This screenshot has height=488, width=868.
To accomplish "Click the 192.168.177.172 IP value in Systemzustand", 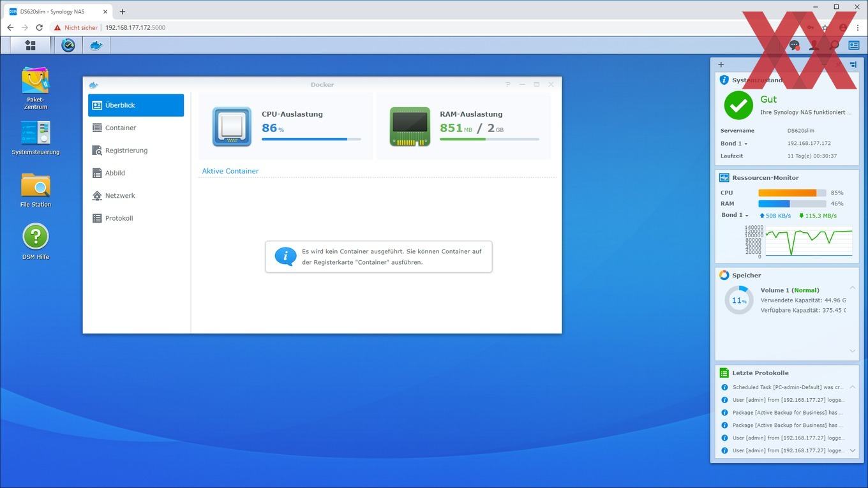I will 809,144.
